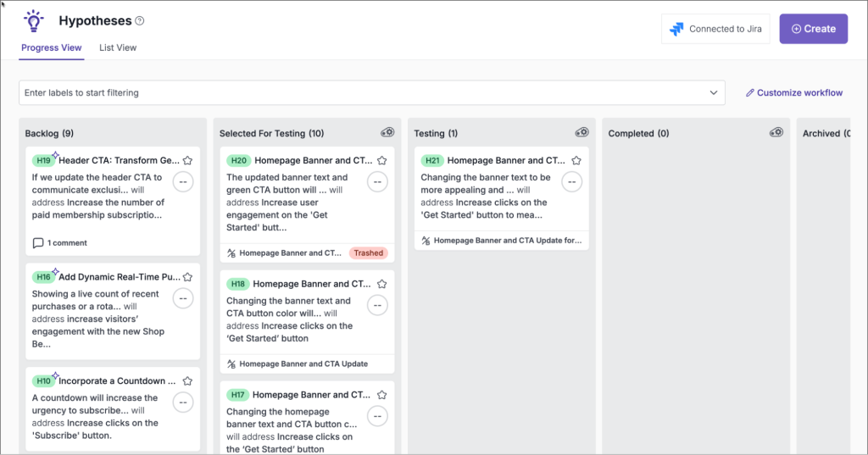868x455 pixels.
Task: Open the Completed column settings gear
Action: pos(776,132)
